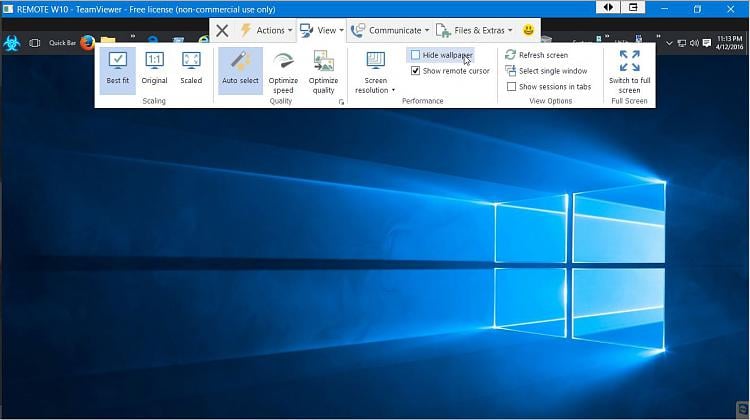This screenshot has height=420, width=750.
Task: Open remote biohazard Start icon
Action: (x=12, y=44)
